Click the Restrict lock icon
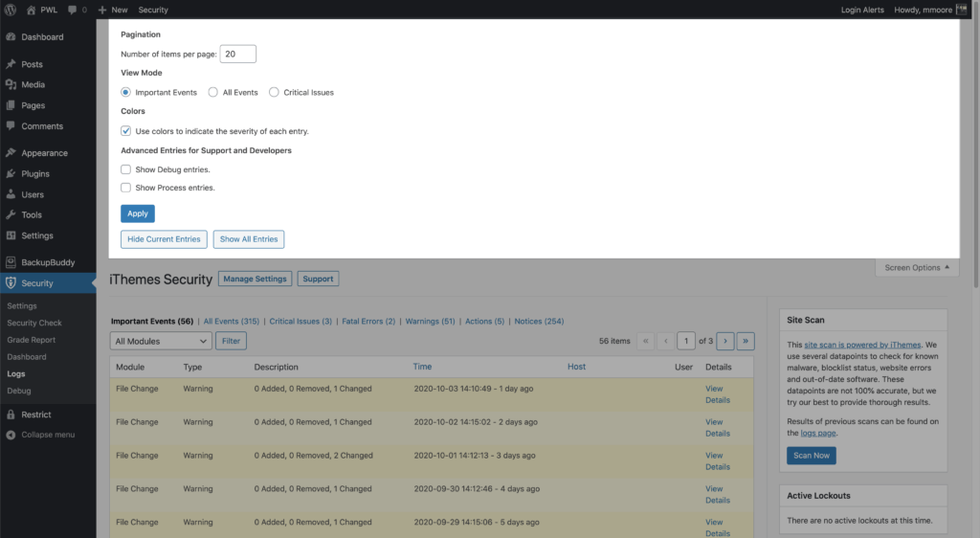The image size is (980, 538). (x=11, y=415)
